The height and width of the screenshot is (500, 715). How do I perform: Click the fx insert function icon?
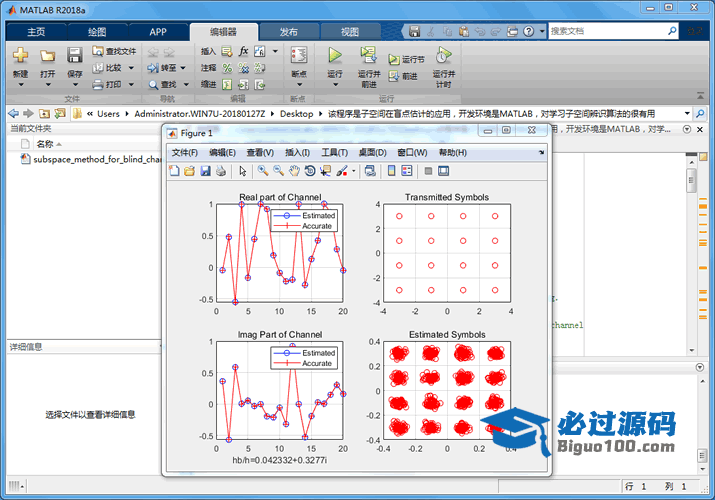tap(244, 51)
